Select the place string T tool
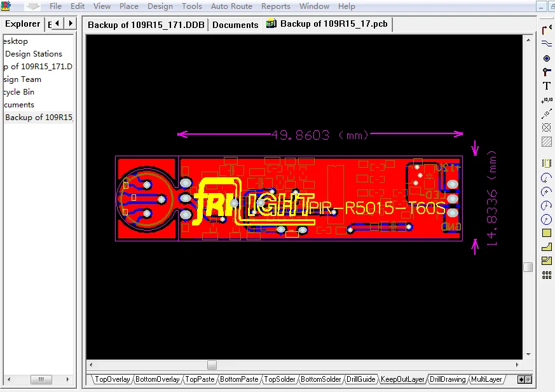 click(x=547, y=86)
